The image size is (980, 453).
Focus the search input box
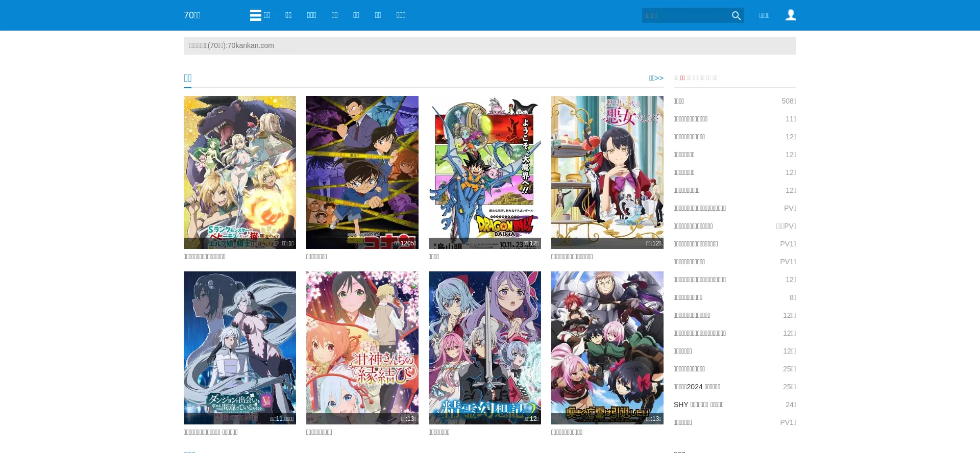click(685, 15)
